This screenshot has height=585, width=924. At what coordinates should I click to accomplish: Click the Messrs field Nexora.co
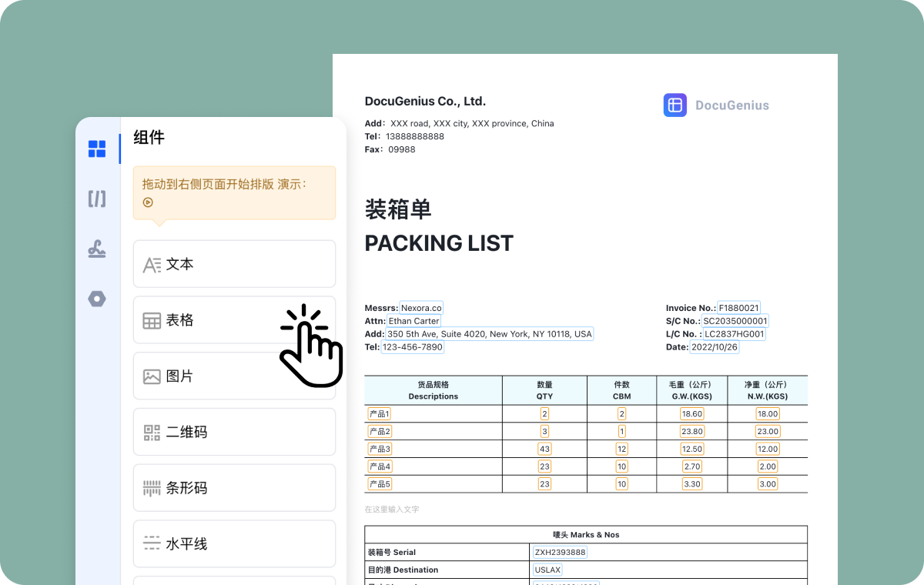coord(421,308)
